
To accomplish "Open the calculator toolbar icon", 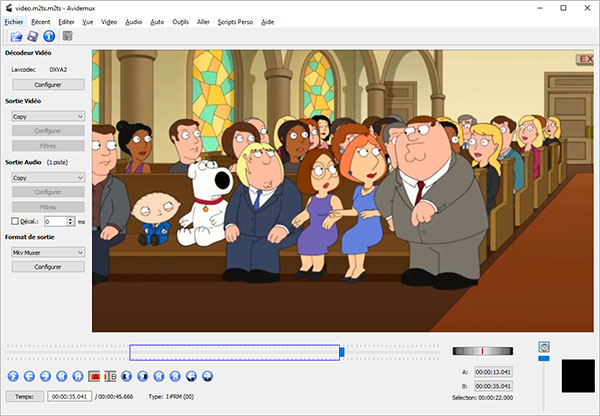I will coord(67,36).
